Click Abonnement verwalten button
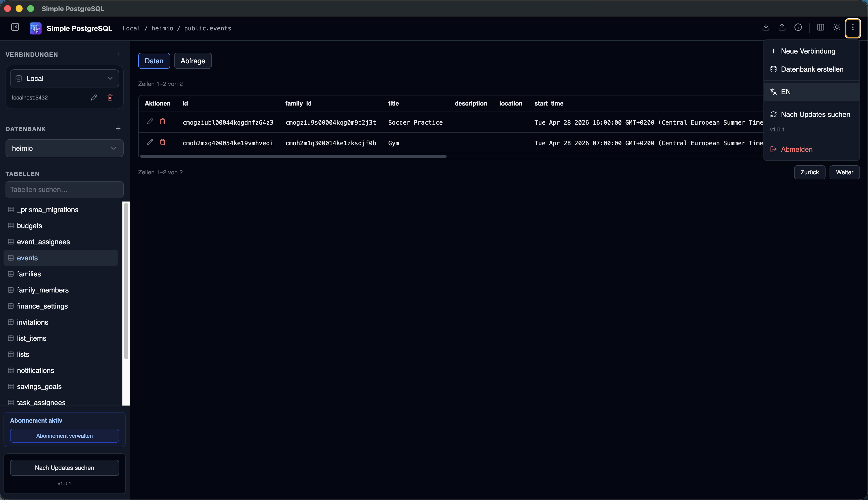The image size is (868, 500). coord(65,436)
